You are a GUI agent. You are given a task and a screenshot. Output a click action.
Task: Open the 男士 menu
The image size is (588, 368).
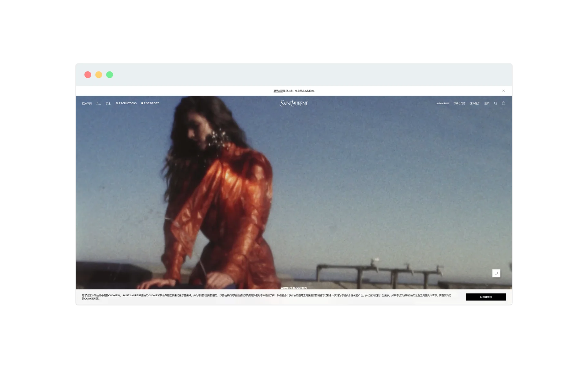pos(108,104)
